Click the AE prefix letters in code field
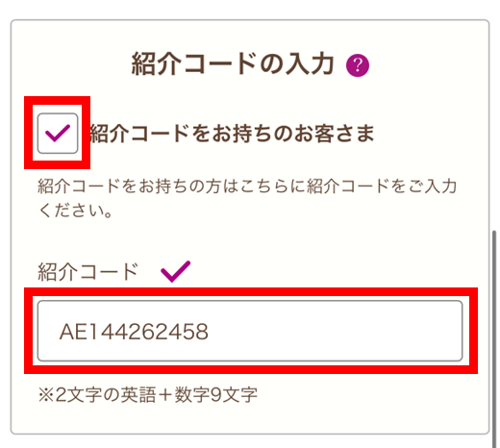The width and height of the screenshot is (500, 448). pyautogui.click(x=73, y=332)
